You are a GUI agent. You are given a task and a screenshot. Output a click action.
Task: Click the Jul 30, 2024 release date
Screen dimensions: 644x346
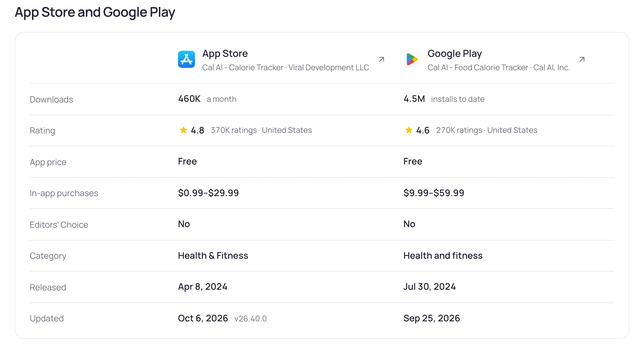pos(430,287)
